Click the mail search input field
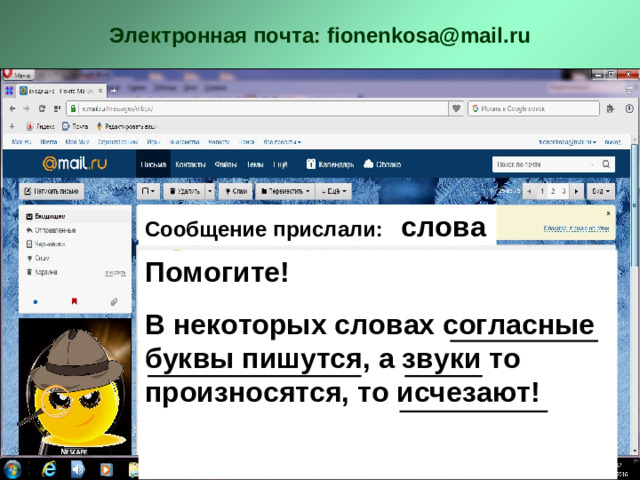Image resolution: width=640 pixels, height=480 pixels. coord(543,164)
